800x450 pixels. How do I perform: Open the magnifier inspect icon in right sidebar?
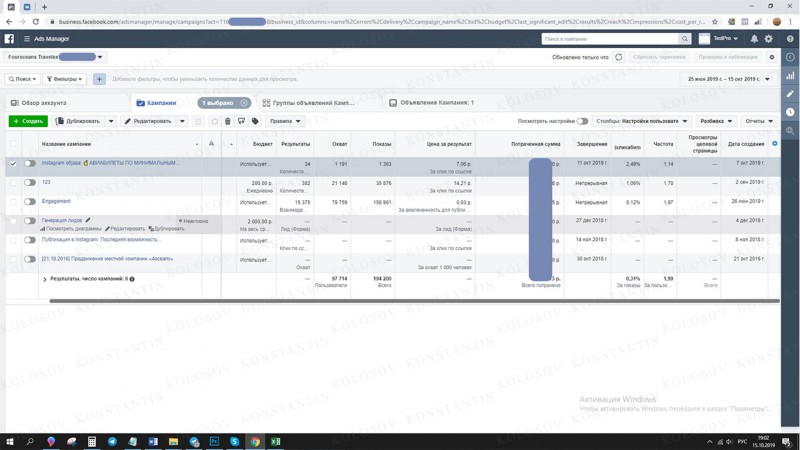tap(790, 131)
